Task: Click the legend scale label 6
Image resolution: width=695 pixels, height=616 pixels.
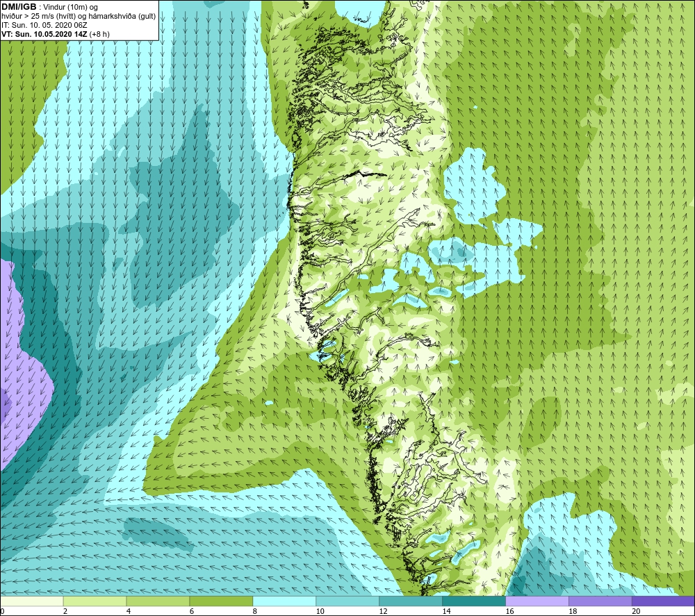Action: (192, 611)
